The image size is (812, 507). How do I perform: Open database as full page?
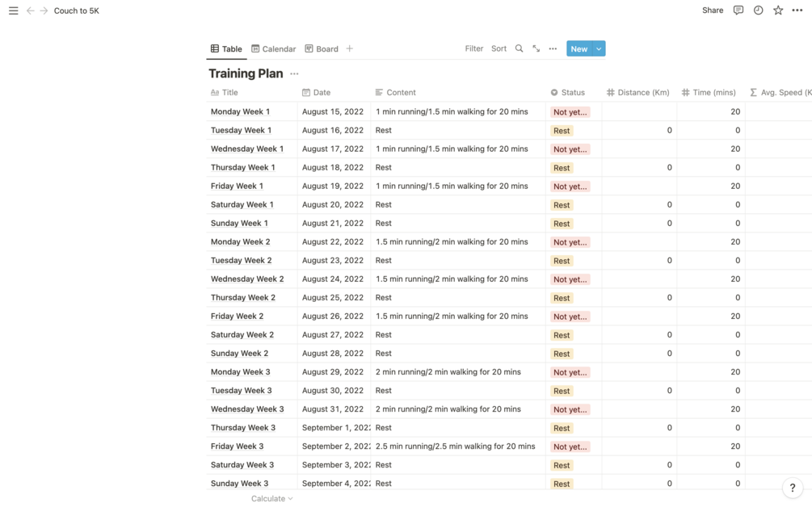pos(536,48)
